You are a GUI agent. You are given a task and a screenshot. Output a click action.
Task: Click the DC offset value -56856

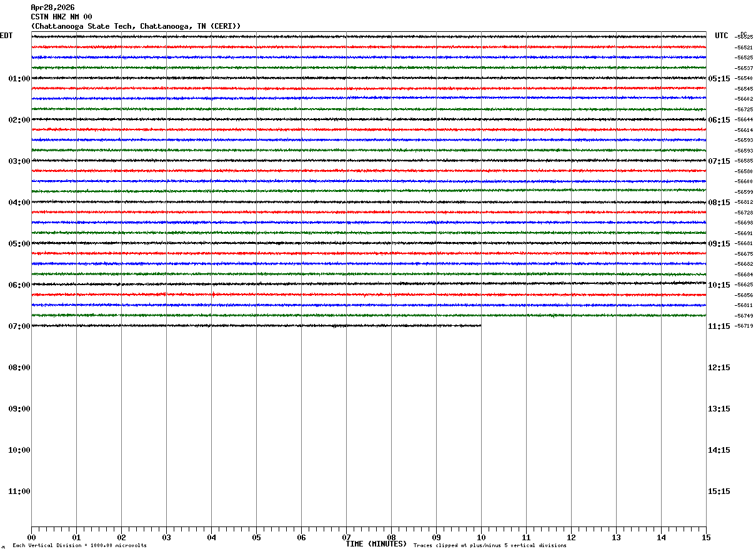tap(744, 295)
